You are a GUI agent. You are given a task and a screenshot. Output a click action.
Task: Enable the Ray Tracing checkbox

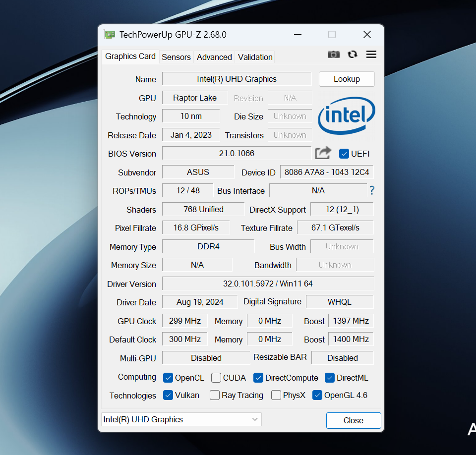215,395
